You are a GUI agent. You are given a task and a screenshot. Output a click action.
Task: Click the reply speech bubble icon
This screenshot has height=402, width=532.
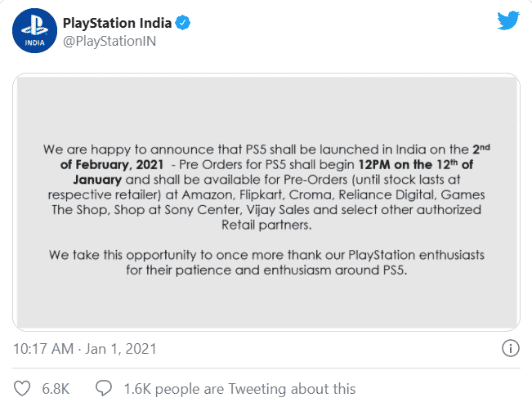coord(104,388)
